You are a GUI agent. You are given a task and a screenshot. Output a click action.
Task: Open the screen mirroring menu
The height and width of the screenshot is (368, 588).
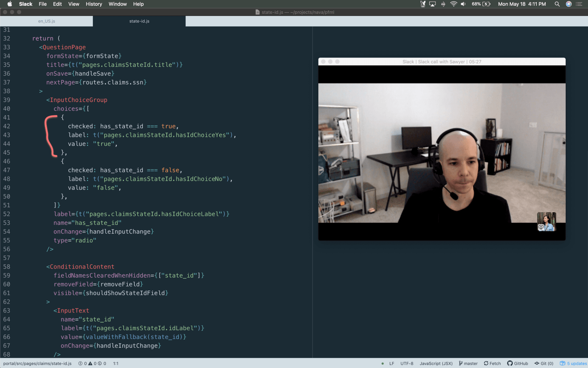tap(433, 4)
